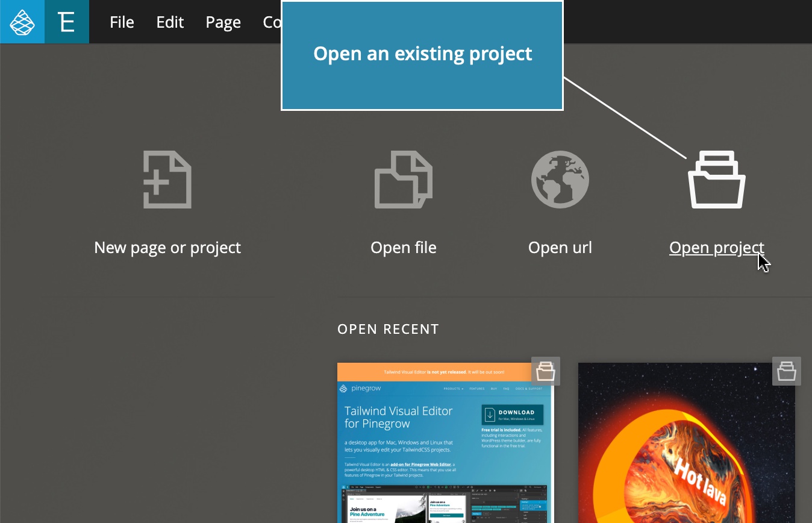Screen dimensions: 812x523
Task: Click the 'OPEN RECENT' heading text
Action: coord(389,330)
